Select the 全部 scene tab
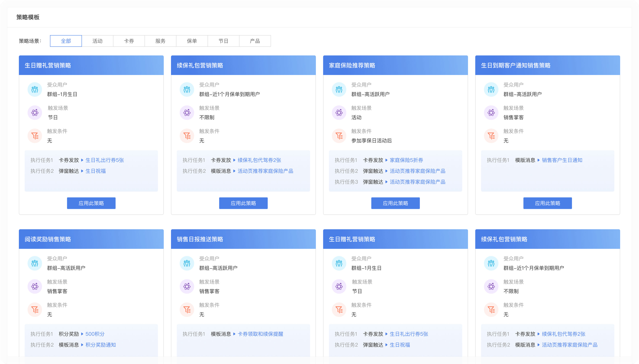The image size is (639, 364). pyautogui.click(x=66, y=41)
